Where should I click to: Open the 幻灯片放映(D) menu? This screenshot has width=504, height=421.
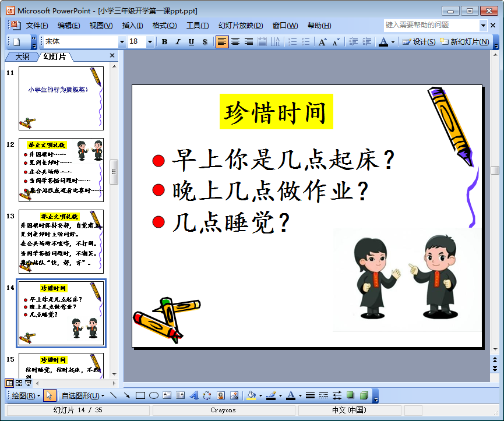tap(241, 26)
